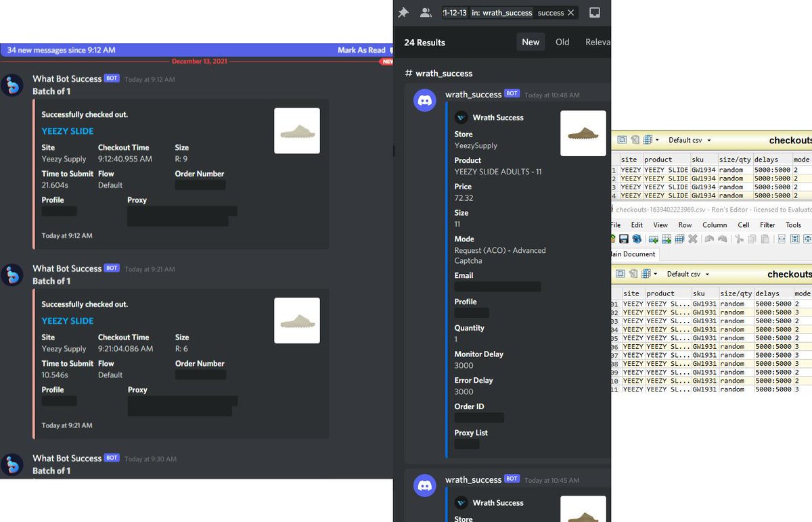The image size is (812, 522).
Task: Click the insert row icon in Ron's Editor
Action: pos(653,239)
